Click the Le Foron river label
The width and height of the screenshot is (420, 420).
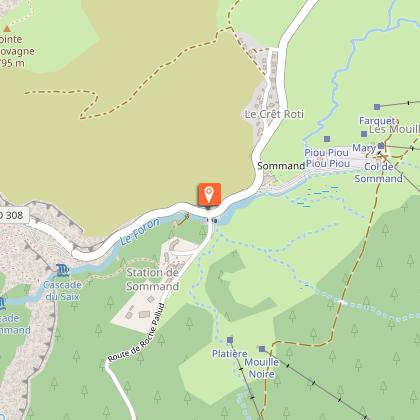(139, 232)
